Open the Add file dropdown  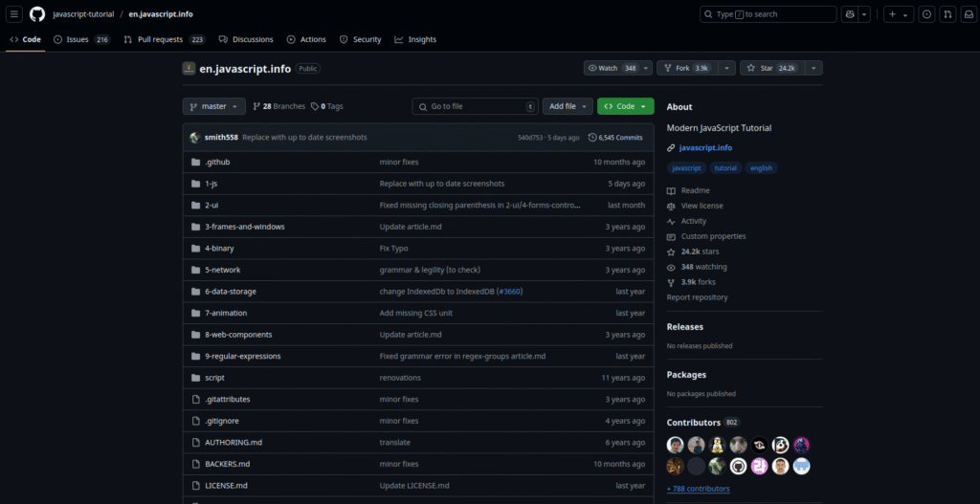[568, 106]
